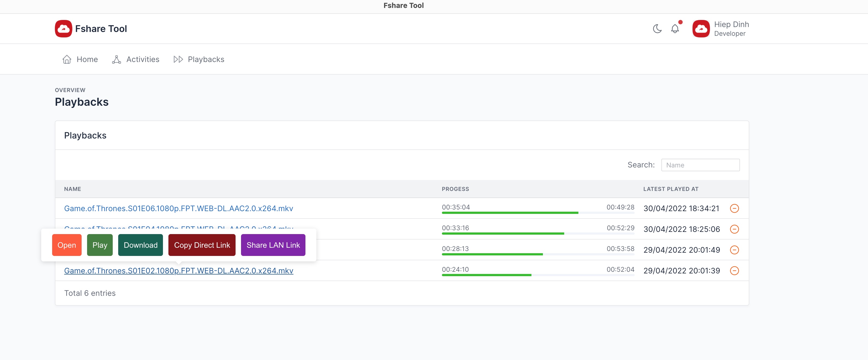Click the Open button in context menu

click(66, 245)
